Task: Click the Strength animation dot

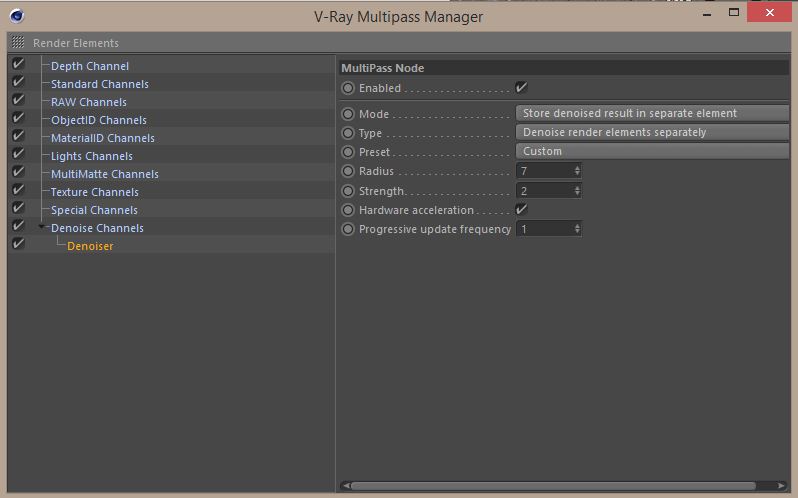Action: pyautogui.click(x=348, y=191)
